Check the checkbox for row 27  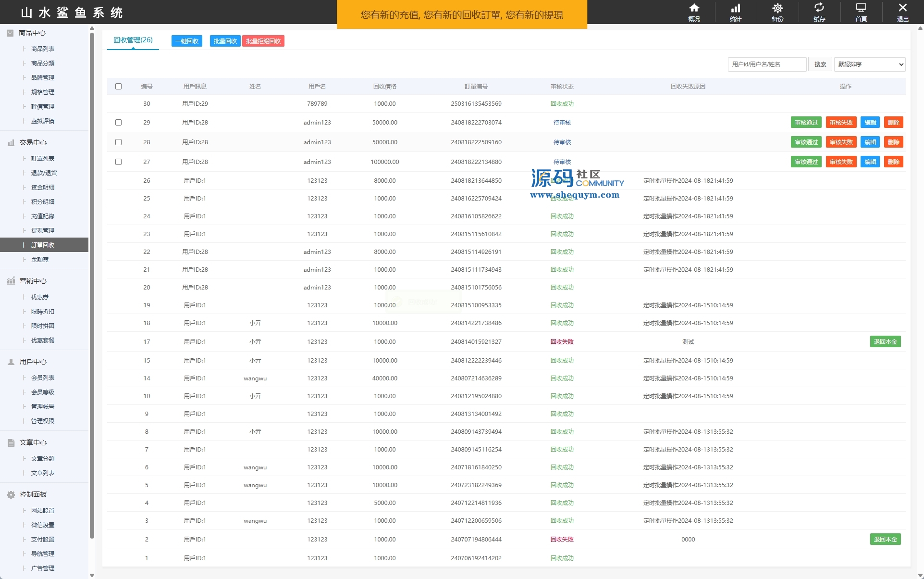click(118, 162)
